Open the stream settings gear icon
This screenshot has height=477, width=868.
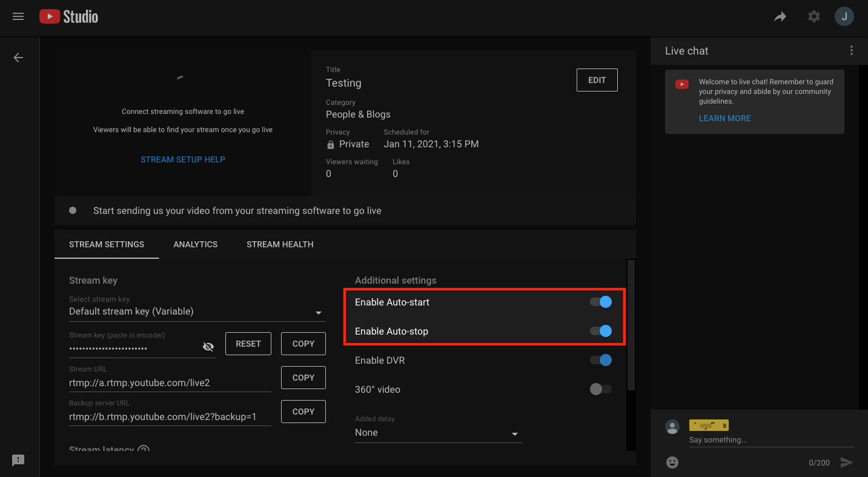[813, 16]
